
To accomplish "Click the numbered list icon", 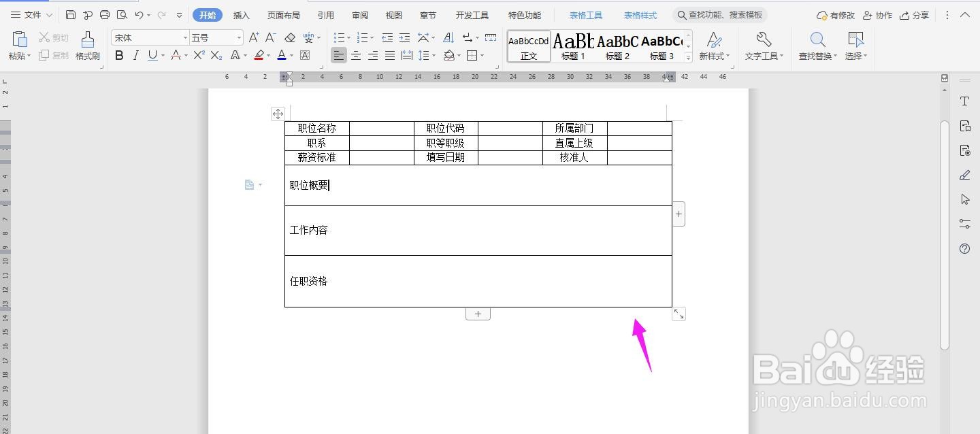I will 361,37.
